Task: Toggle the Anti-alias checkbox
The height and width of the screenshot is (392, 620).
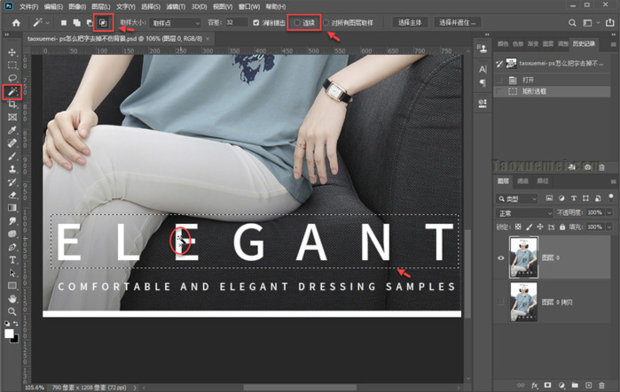Action: coord(256,23)
